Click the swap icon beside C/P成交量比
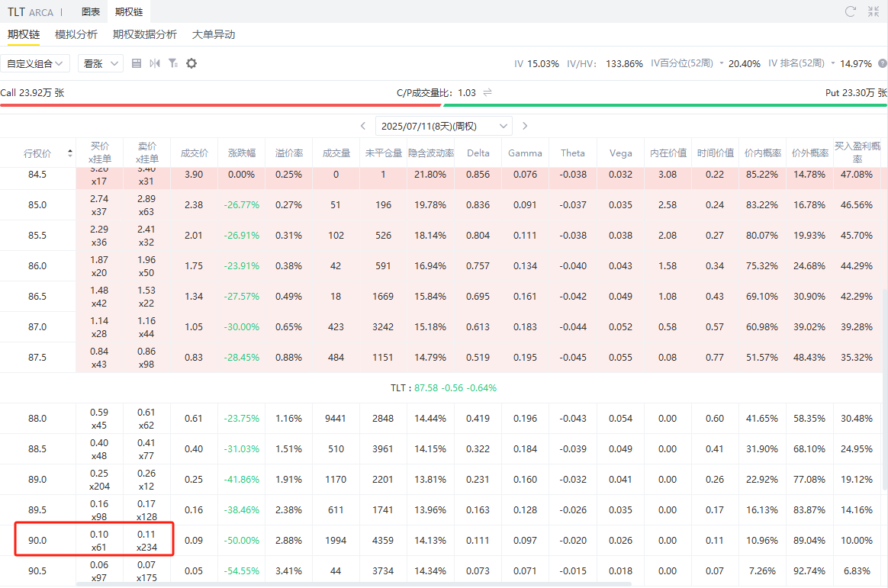888x588 pixels. click(x=487, y=92)
